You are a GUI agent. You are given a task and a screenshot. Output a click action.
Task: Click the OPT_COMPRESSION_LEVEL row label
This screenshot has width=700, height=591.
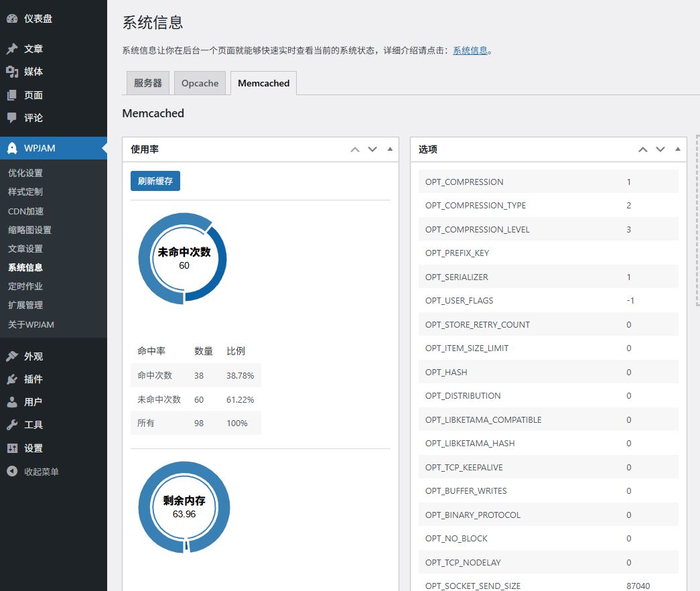pyautogui.click(x=477, y=230)
